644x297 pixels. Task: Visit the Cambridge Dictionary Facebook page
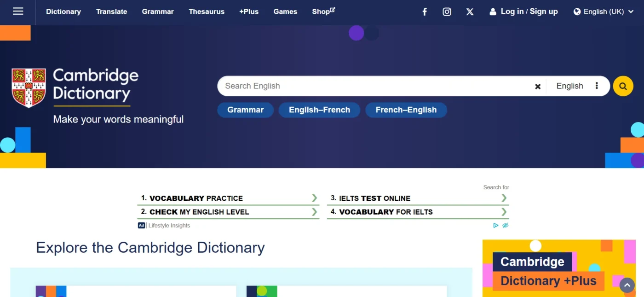(x=425, y=12)
